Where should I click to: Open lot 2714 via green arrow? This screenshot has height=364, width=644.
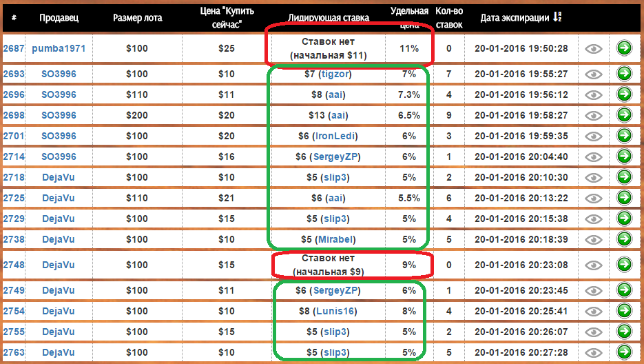(x=624, y=156)
